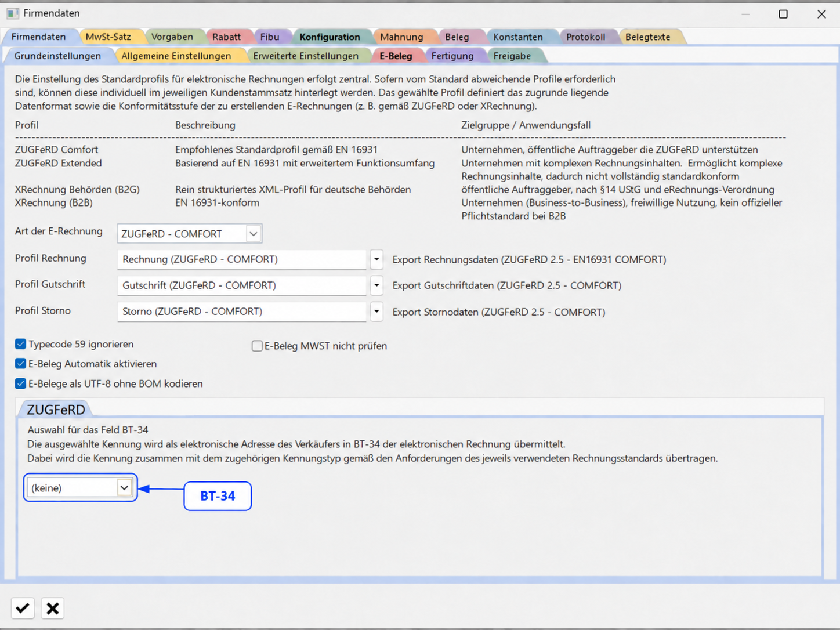Open the Freigabe sub-tab
The image size is (840, 630).
click(512, 56)
